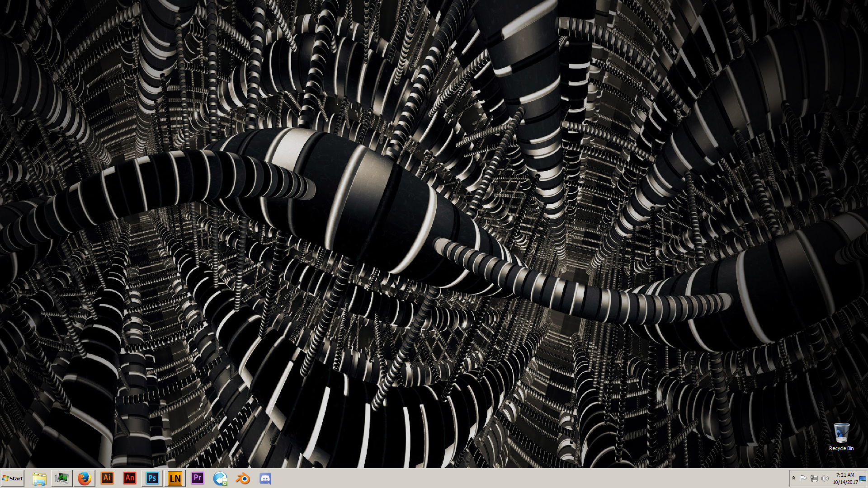This screenshot has width=868, height=488.
Task: Open the clock showing 7:21 AM
Action: click(x=845, y=479)
